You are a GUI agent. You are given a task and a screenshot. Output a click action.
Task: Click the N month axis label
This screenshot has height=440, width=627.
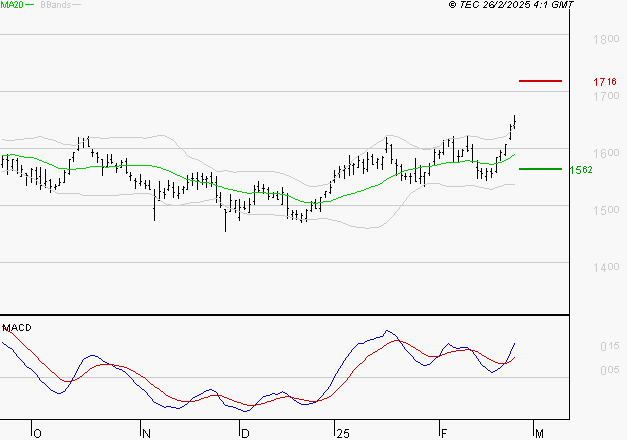(x=146, y=434)
